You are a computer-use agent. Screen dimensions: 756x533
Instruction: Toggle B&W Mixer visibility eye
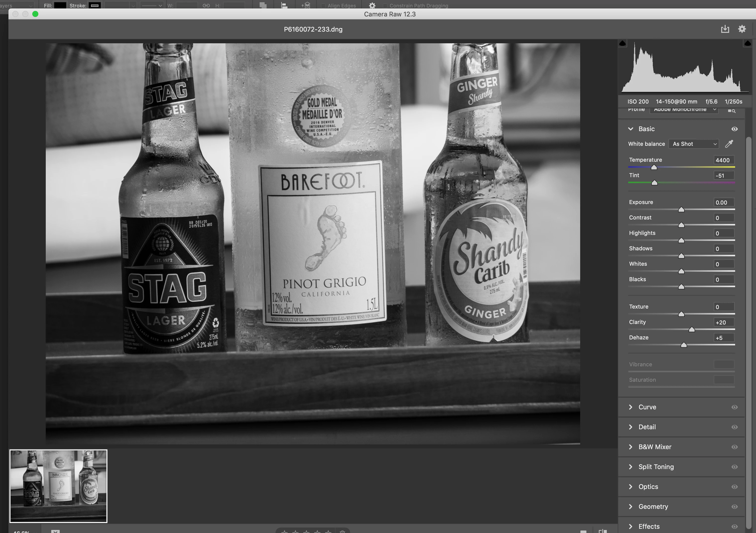(734, 447)
